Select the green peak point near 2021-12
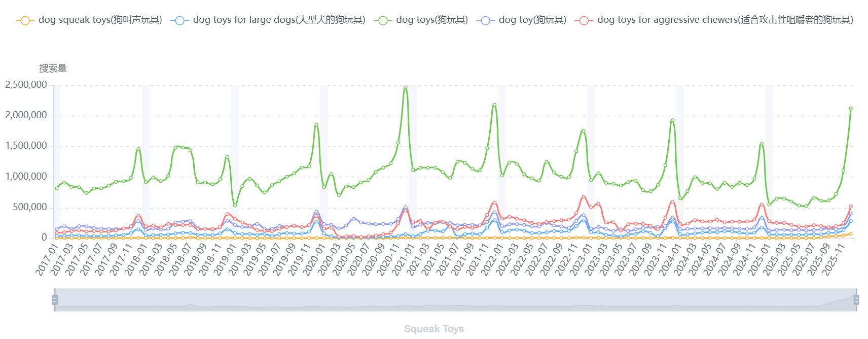Image resolution: width=868 pixels, height=339 pixels. pos(494,105)
